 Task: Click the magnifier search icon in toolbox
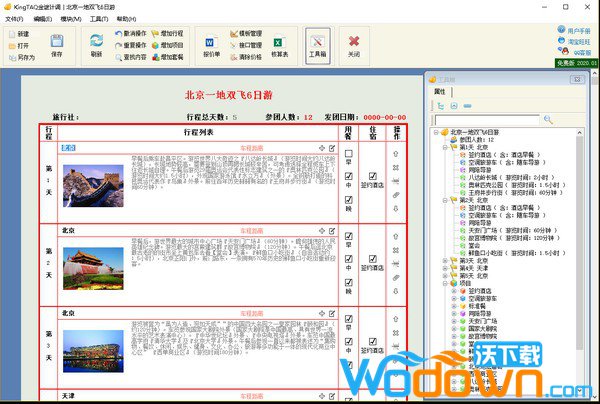click(548, 120)
